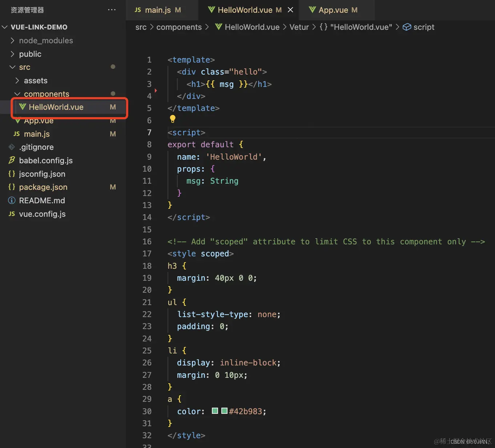Click the git icon beside .gitignore
The height and width of the screenshot is (448, 495).
[x=12, y=147]
